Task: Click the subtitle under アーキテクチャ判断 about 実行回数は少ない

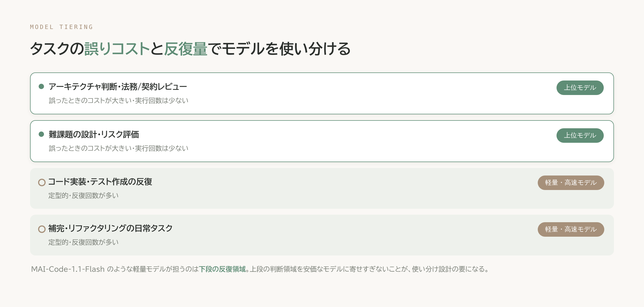Action: click(118, 101)
